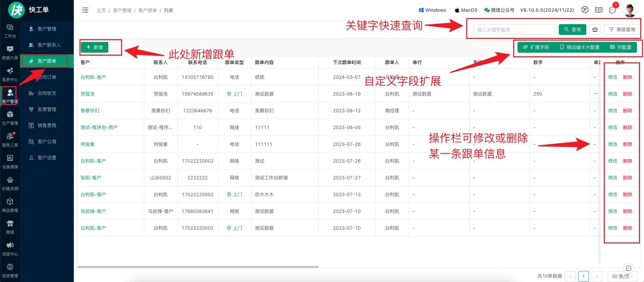Go to 主页 in the breadcrumb
Viewport: 644px width, 282px height.
tap(101, 10)
